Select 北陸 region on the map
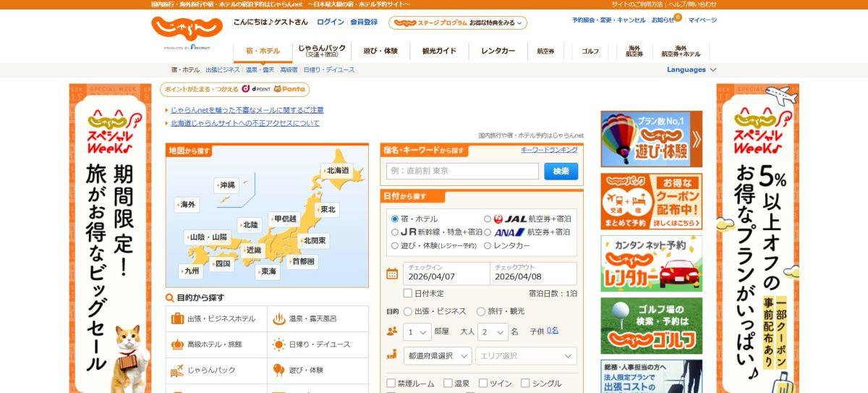Viewport: 868px width, 393px height. coord(250,225)
